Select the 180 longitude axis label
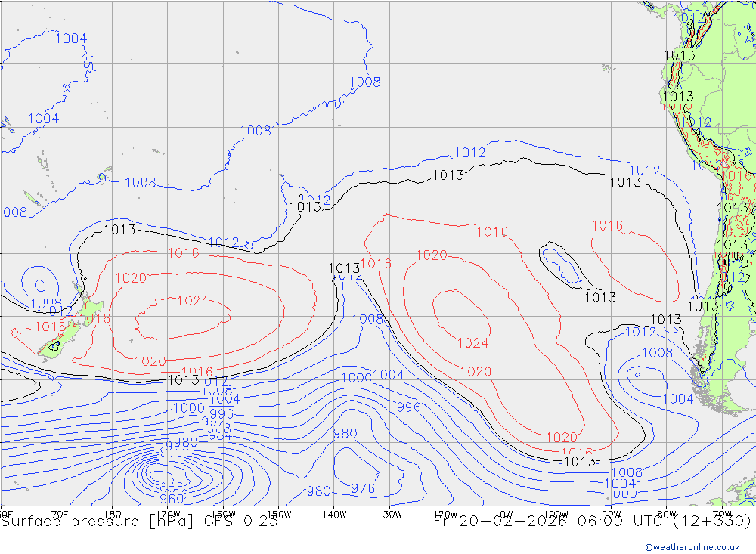756x554 pixels. point(113,515)
